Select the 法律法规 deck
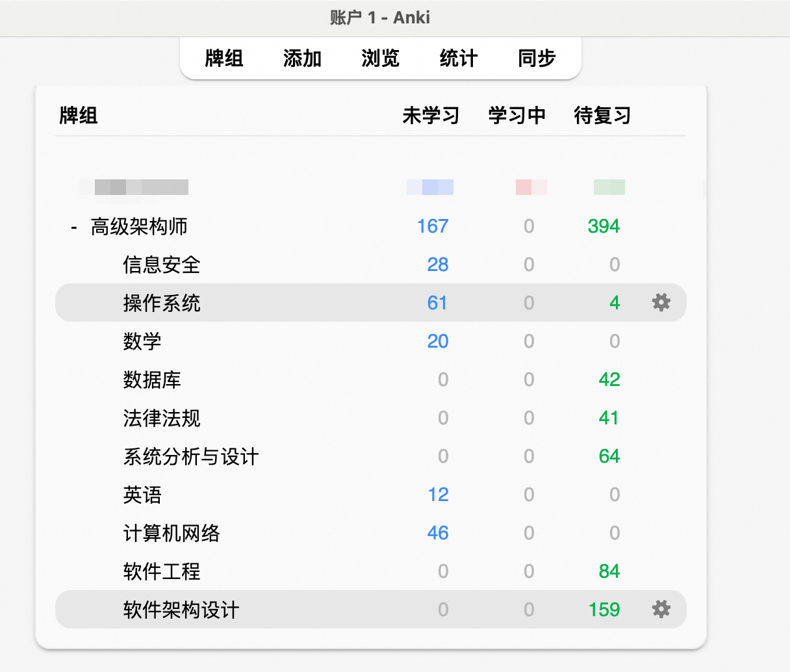Image resolution: width=790 pixels, height=672 pixels. click(x=162, y=418)
